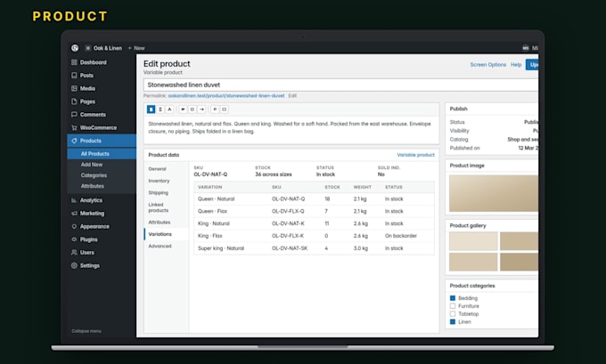The width and height of the screenshot is (606, 364).
Task: Switch to the Attributes product data tab
Action: point(160,222)
